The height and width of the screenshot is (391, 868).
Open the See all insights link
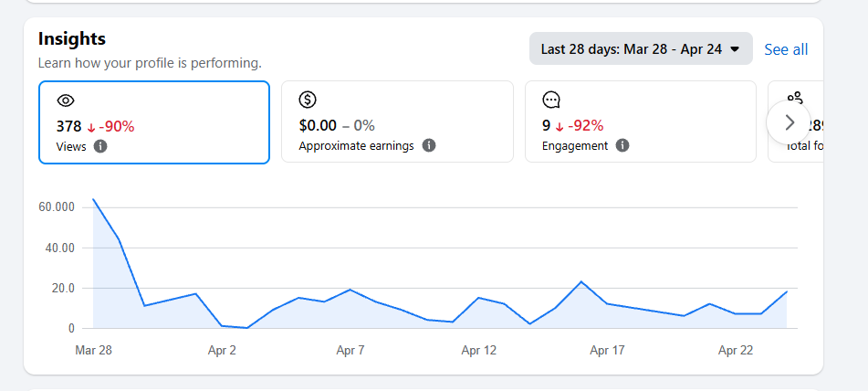(786, 49)
